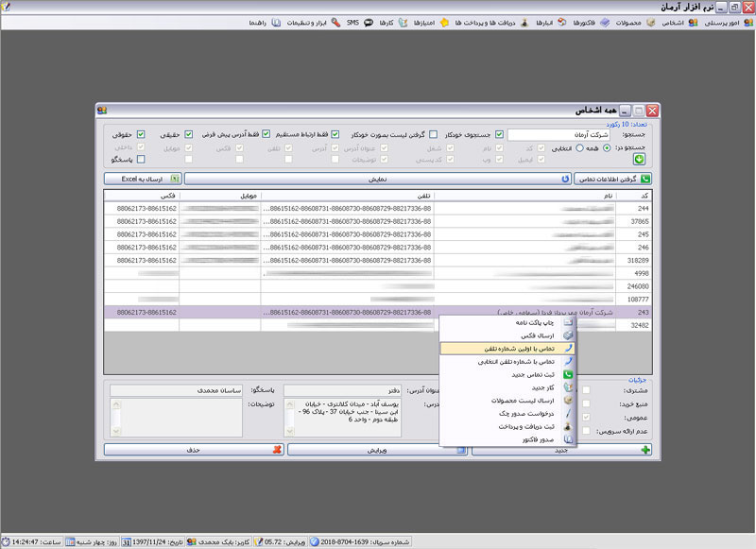This screenshot has height=549, width=756.
Task: Click the SMS speech bubble icon
Action: tap(369, 23)
